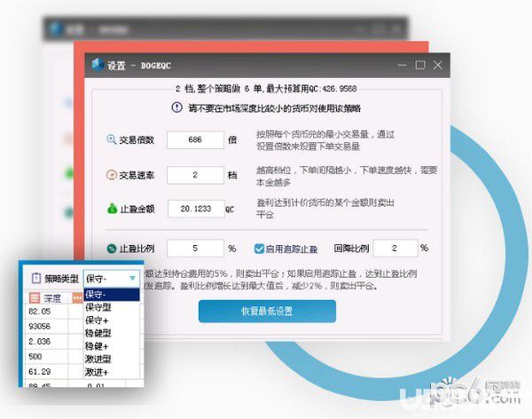Click the 交易倍数 input field showing 686

195,139
